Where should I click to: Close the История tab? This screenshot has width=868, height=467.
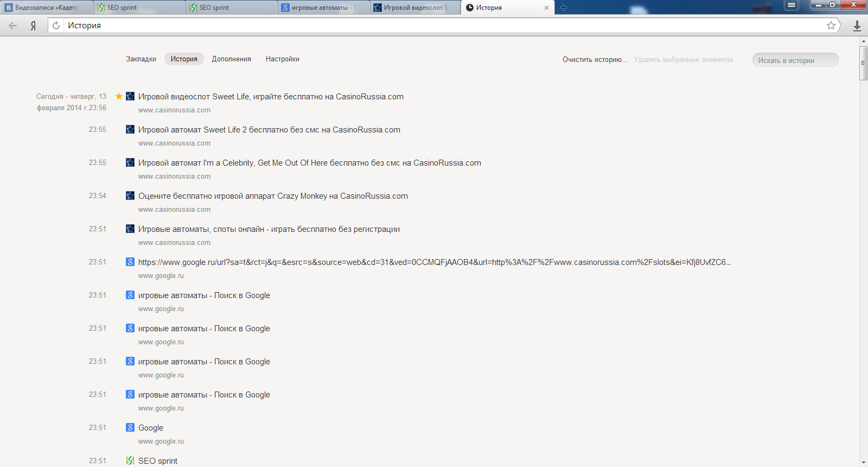coord(546,8)
